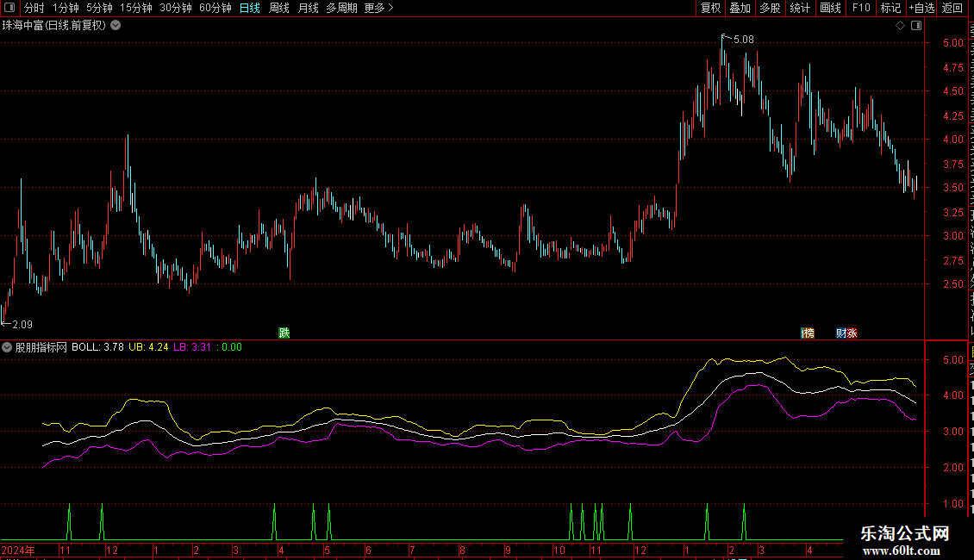Click the 3.75 price axis label
This screenshot has height=560, width=974.
coord(952,165)
